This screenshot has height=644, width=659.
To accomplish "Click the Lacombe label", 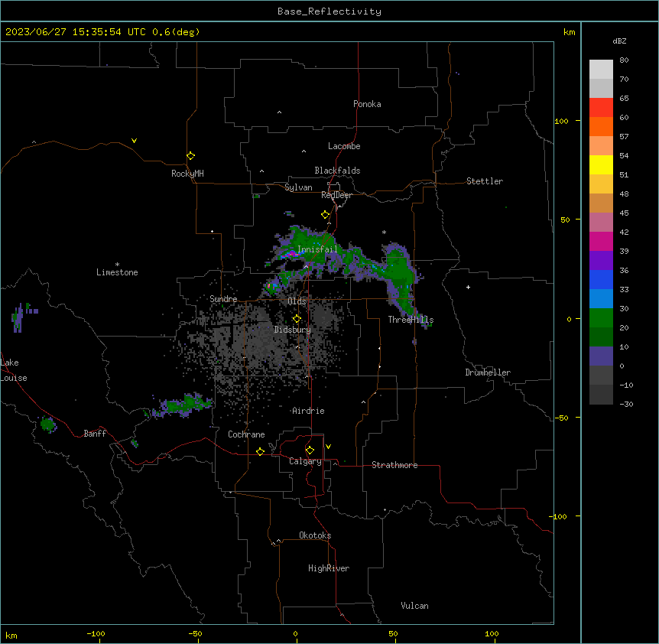I will [344, 146].
